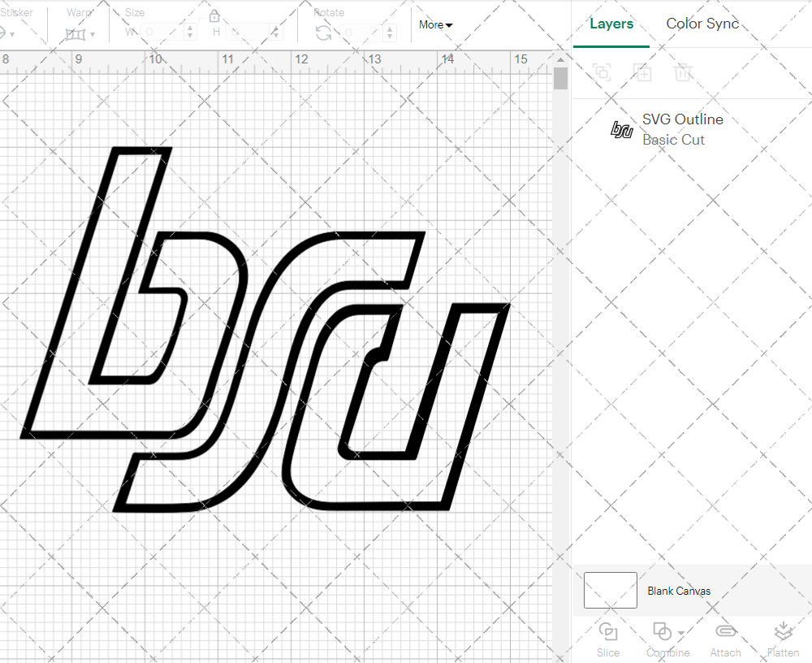Click the Duplicate layer icon
The height and width of the screenshot is (663, 812).
click(x=642, y=72)
